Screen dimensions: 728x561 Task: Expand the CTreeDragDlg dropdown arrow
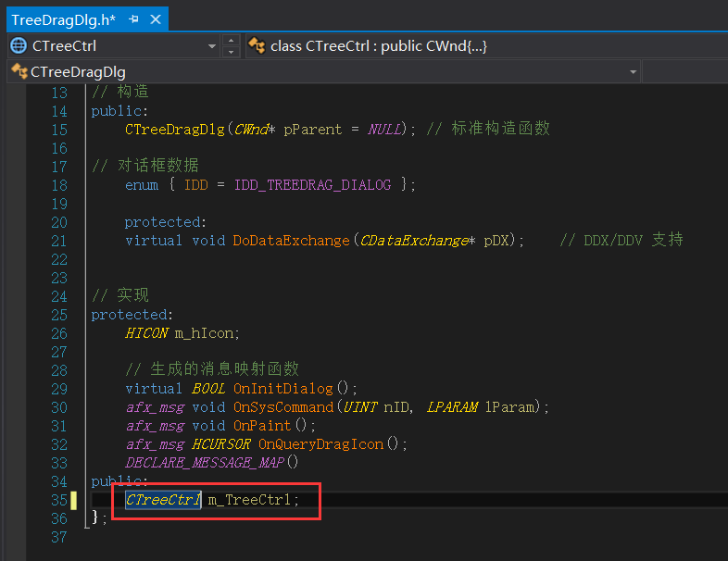point(633,72)
